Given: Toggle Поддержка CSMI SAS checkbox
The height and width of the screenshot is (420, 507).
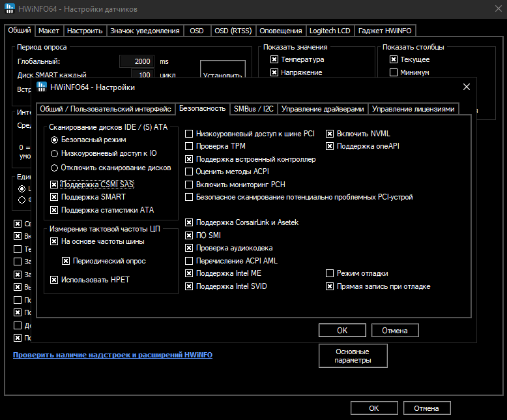Looking at the screenshot, I should (x=54, y=185).
